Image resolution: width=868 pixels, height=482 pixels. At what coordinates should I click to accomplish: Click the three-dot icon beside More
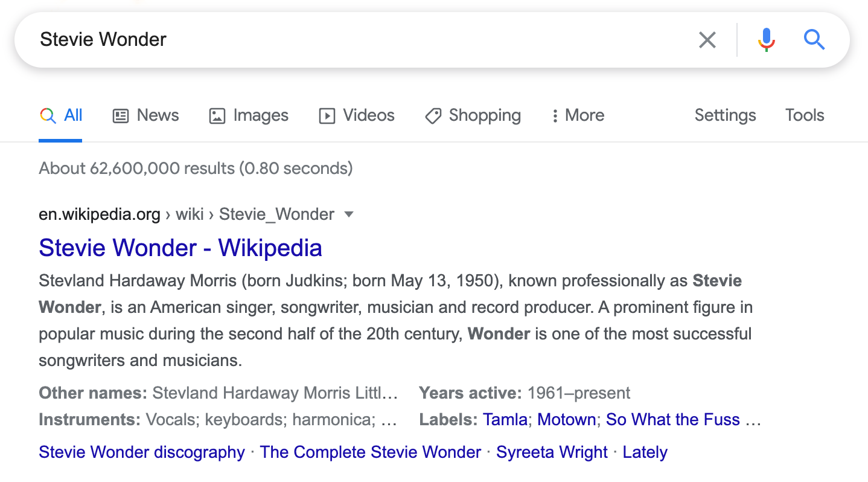click(x=555, y=116)
